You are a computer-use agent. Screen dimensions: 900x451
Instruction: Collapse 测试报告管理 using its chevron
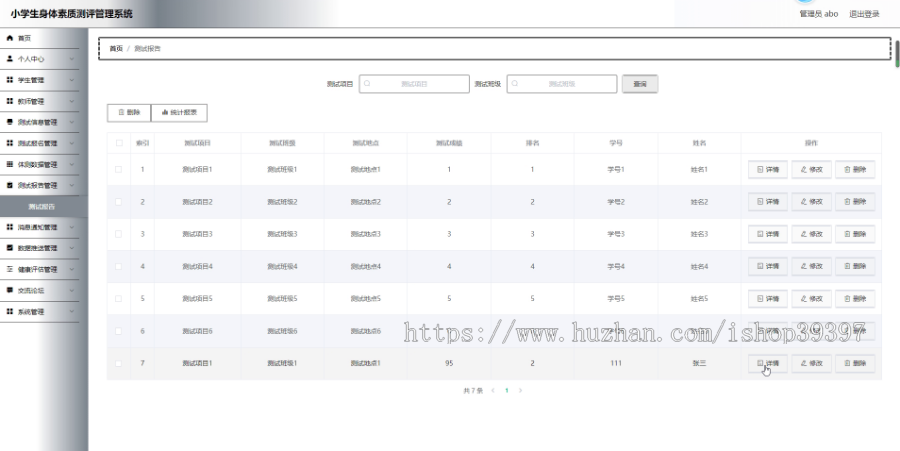(x=72, y=185)
